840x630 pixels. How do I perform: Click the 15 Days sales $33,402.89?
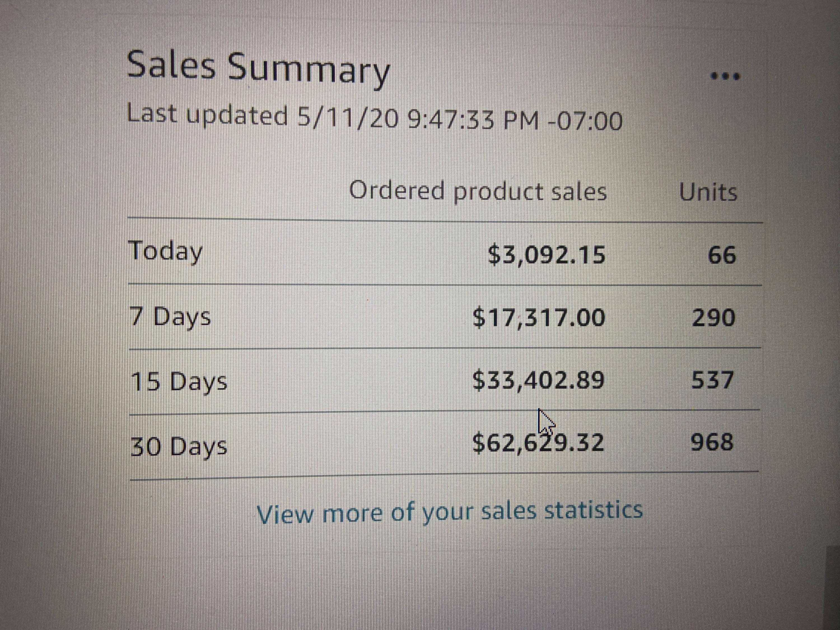click(x=538, y=380)
